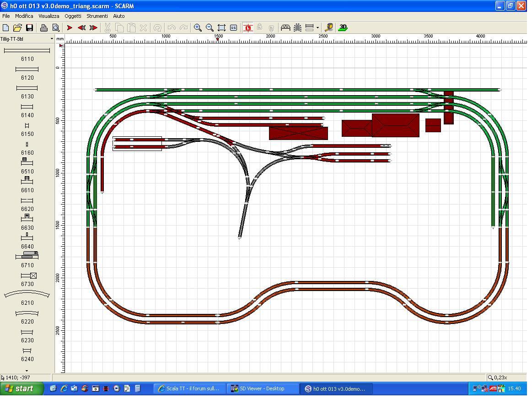Select straight track 6130
The image size is (532, 399).
tap(27, 92)
